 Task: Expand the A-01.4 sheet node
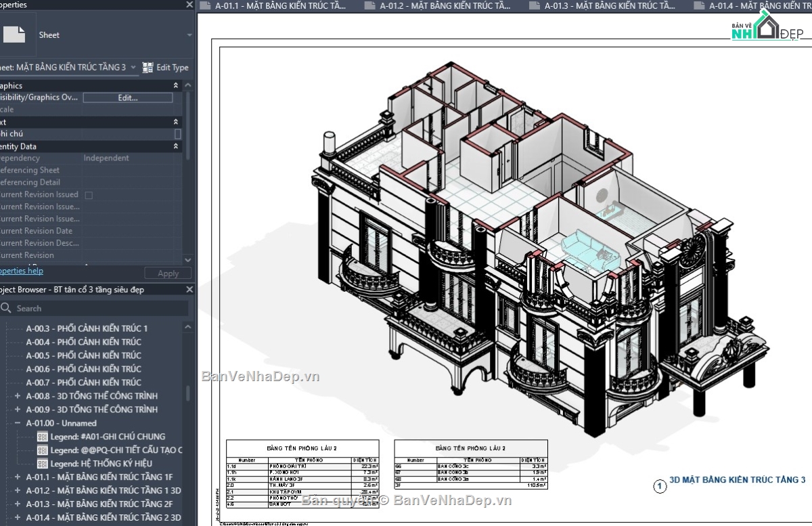[18, 518]
